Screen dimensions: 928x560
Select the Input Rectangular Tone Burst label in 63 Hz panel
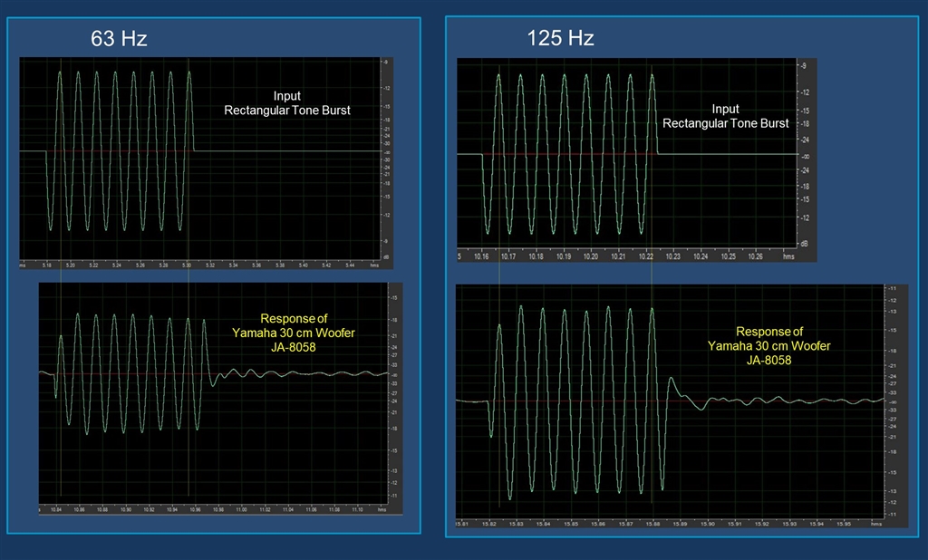pos(287,103)
